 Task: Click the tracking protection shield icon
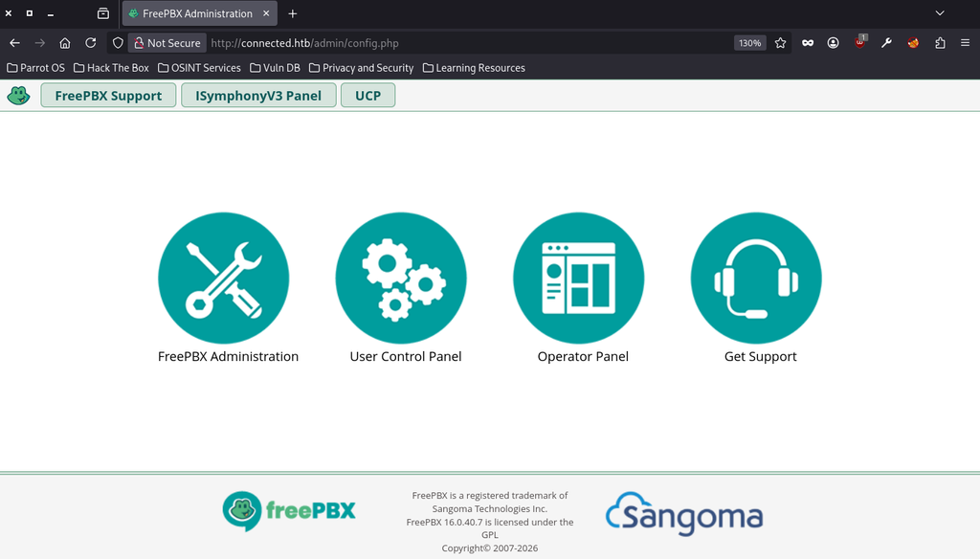click(118, 43)
